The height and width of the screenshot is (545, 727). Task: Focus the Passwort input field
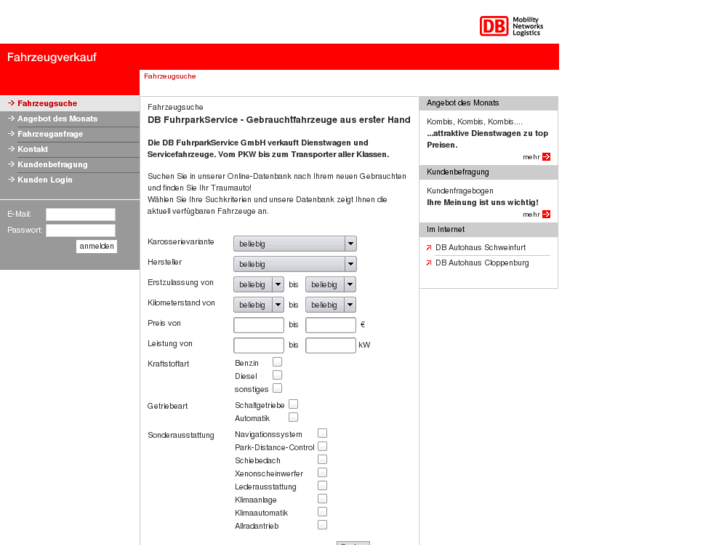click(81, 231)
